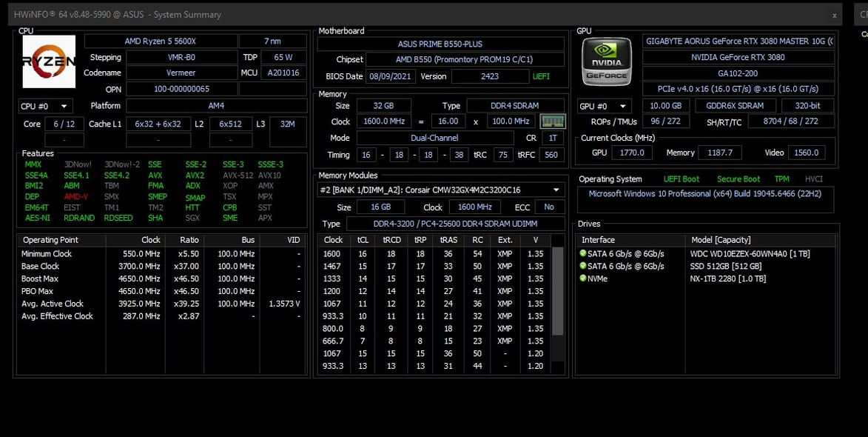868x437 pixels.
Task: Click the VMR-B0 stepping field
Action: point(181,57)
